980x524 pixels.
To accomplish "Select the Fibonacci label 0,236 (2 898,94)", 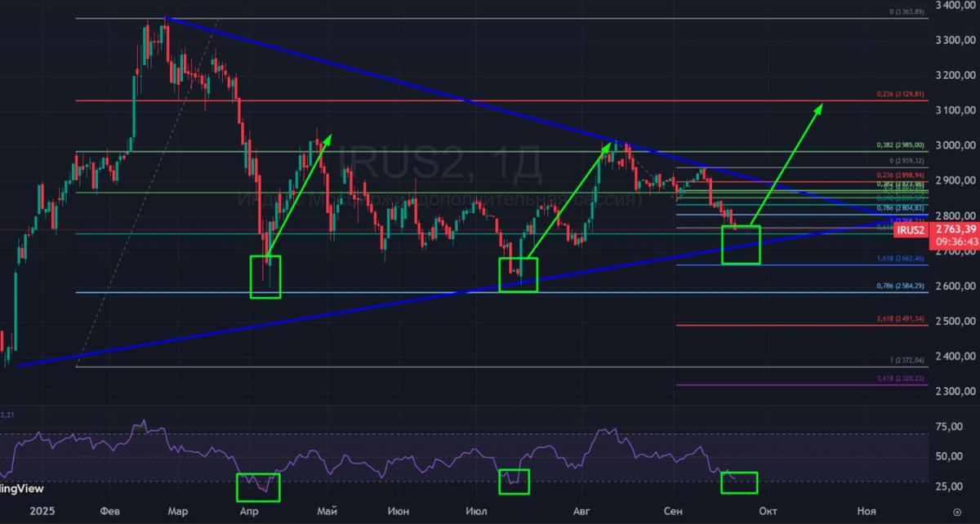I will (899, 175).
